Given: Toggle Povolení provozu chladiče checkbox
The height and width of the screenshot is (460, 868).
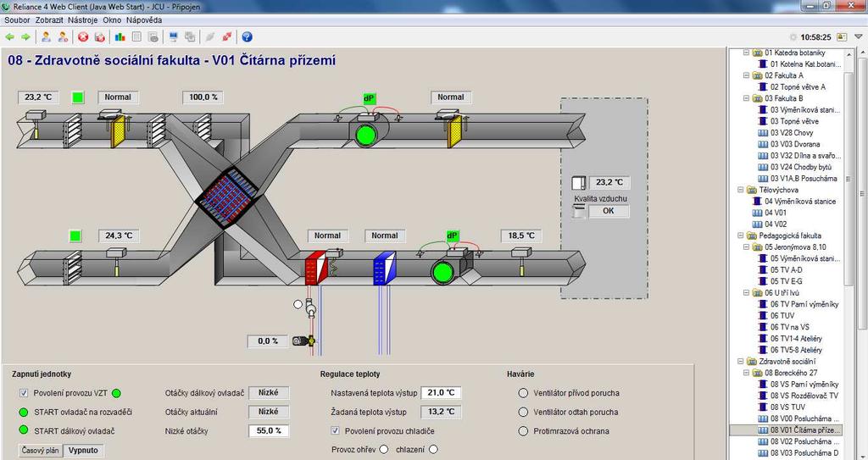Looking at the screenshot, I should click(335, 430).
